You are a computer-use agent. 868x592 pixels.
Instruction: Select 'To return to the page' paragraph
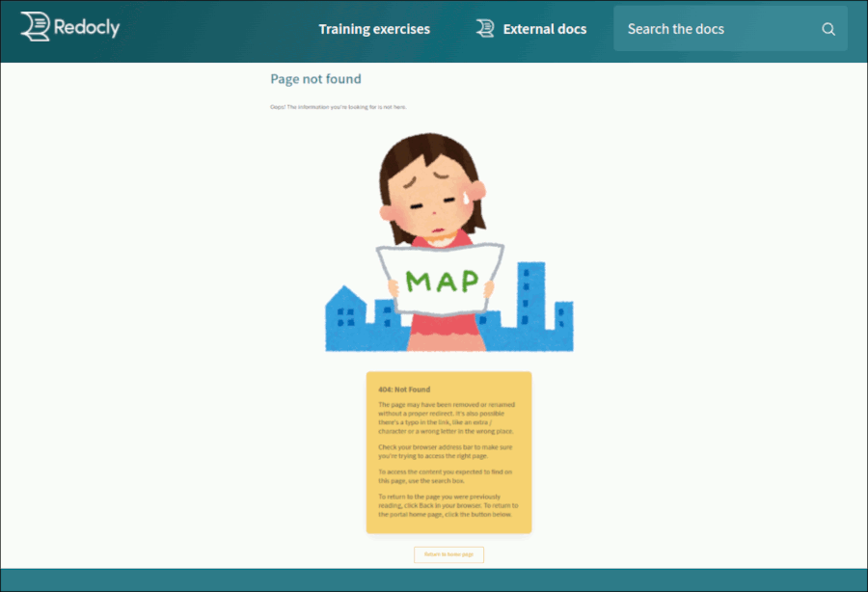click(448, 505)
